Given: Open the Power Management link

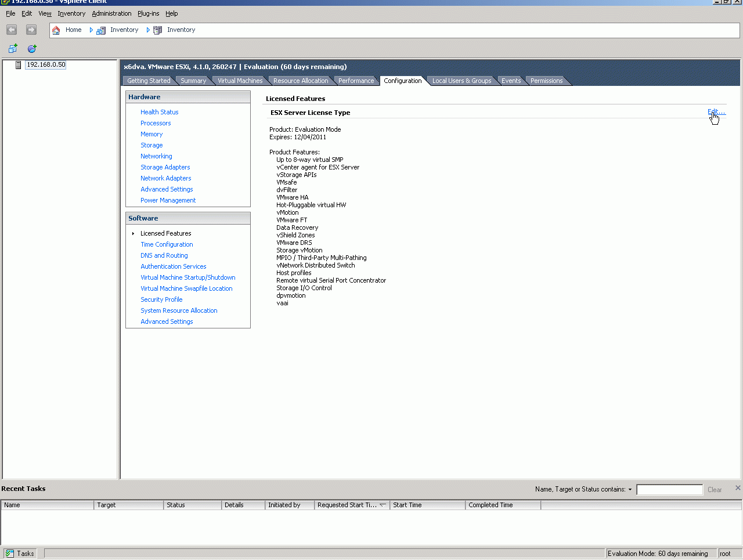Looking at the screenshot, I should pos(168,200).
